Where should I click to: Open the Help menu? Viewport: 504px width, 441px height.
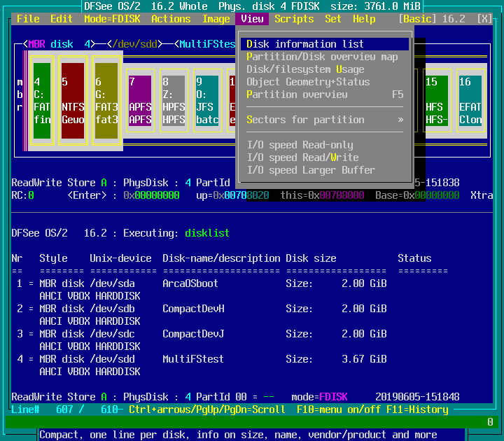pyautogui.click(x=364, y=19)
